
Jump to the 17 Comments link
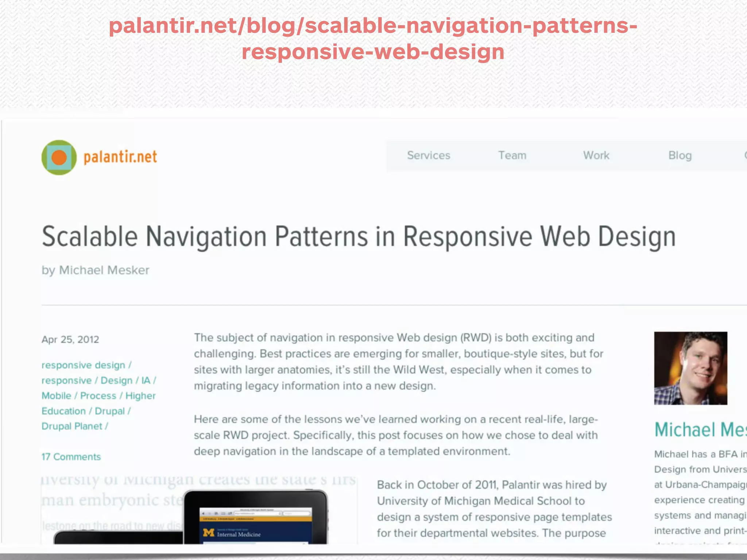(71, 457)
